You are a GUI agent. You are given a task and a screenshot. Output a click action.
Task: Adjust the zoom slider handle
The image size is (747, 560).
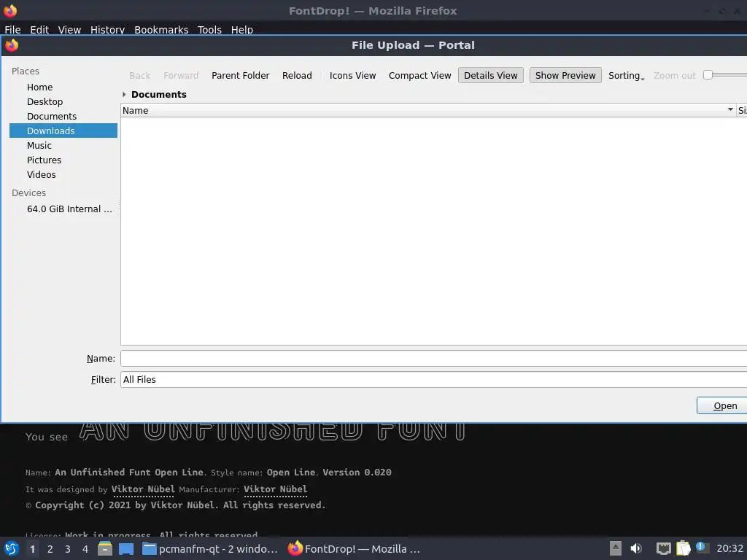[x=708, y=75]
